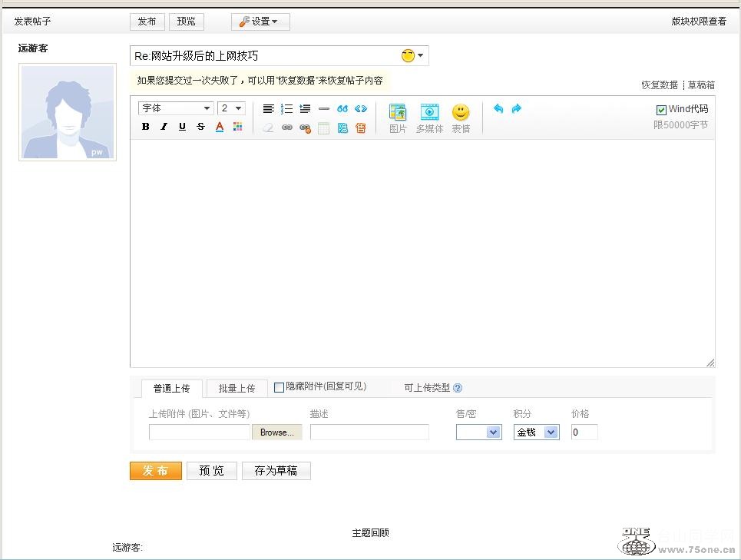Screen dimensions: 741x560
Task: Check 隐藏附件 (回复可见) option
Action: pyautogui.click(x=280, y=387)
